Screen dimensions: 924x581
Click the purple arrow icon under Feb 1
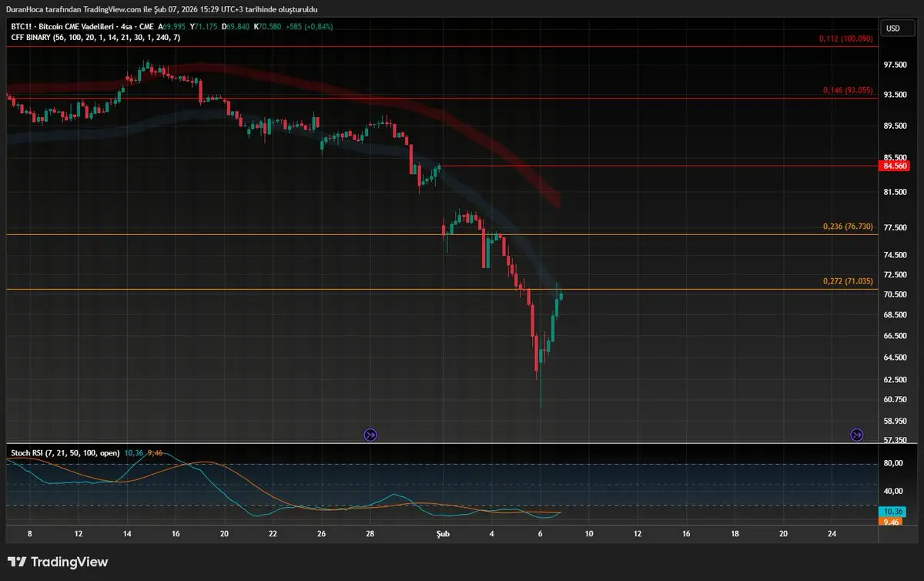coord(370,435)
